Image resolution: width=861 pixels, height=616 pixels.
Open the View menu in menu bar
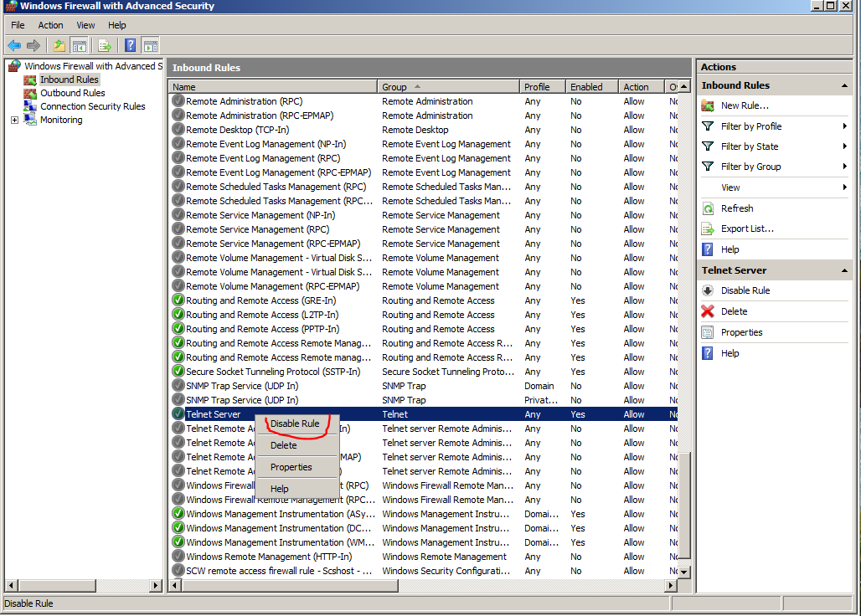tap(85, 25)
